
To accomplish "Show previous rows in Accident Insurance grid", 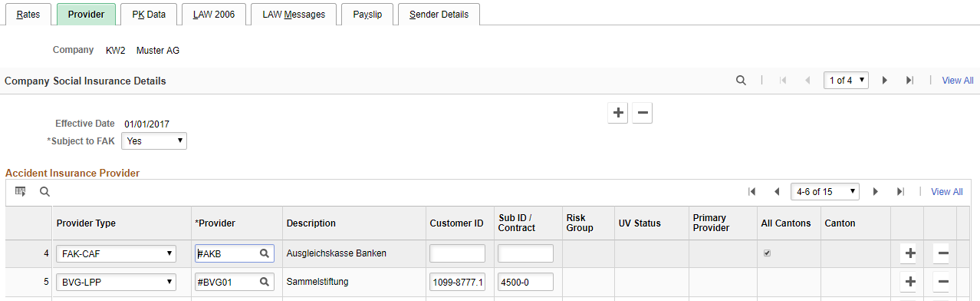I will (x=777, y=191).
